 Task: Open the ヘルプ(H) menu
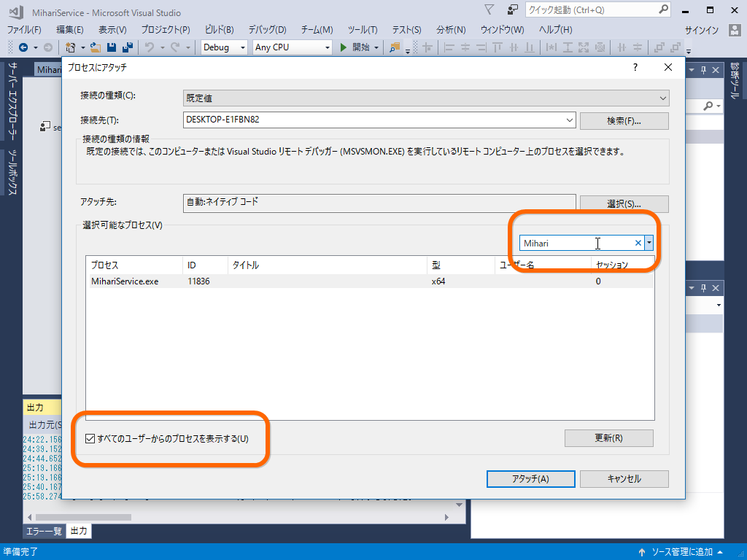555,29
